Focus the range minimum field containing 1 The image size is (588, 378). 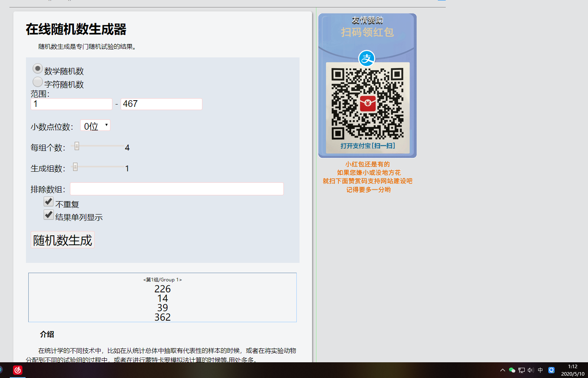[72, 104]
